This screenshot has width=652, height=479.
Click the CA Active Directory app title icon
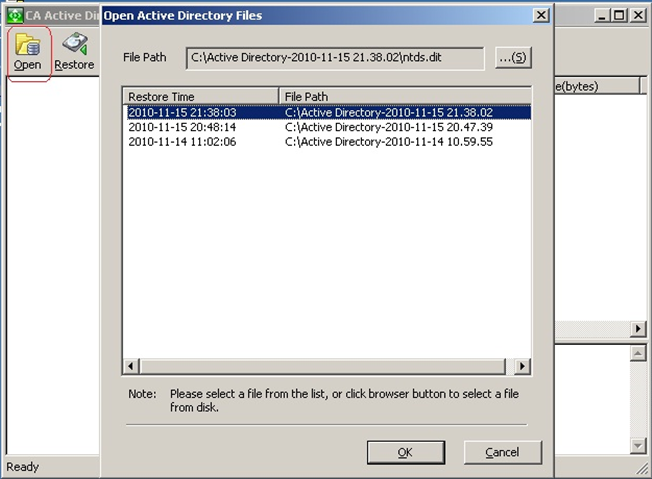coord(15,15)
